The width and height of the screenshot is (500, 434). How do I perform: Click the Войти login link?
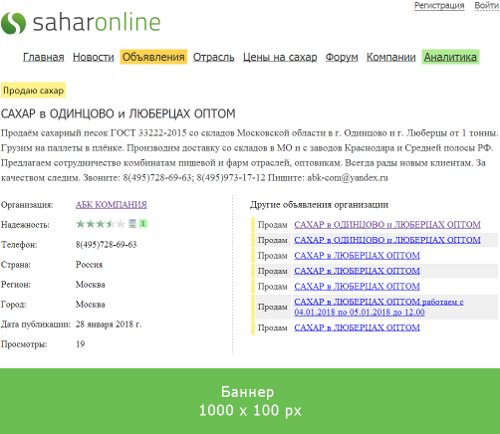[487, 6]
